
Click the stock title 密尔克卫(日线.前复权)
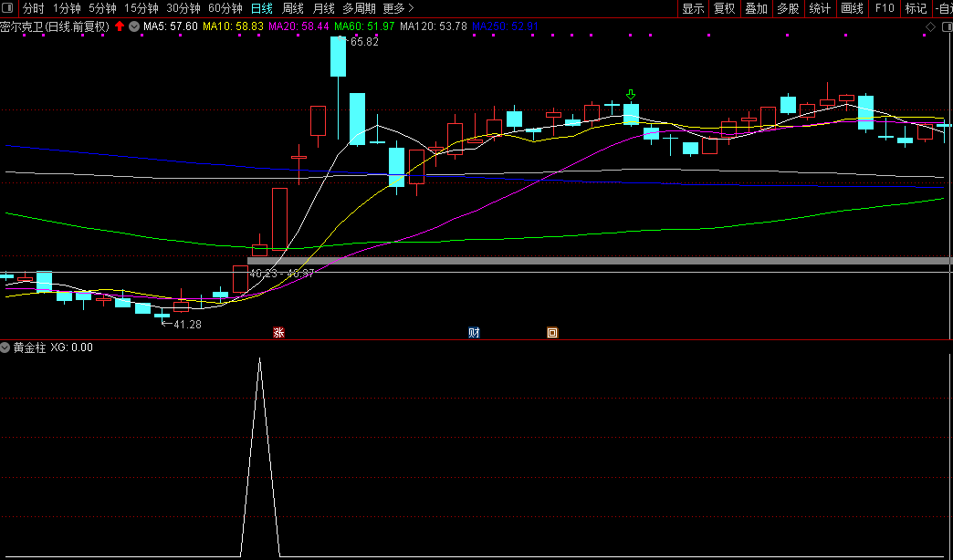point(55,26)
